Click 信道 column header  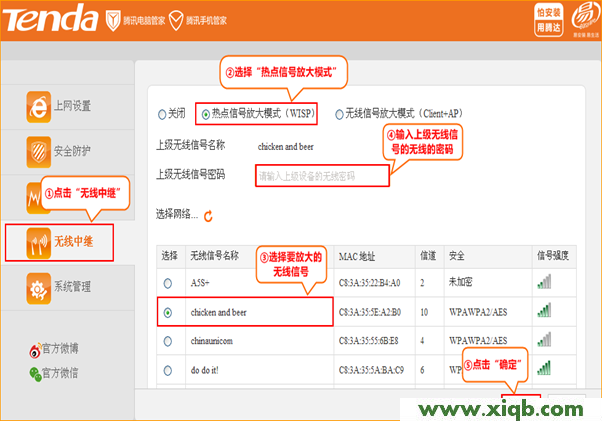point(428,256)
